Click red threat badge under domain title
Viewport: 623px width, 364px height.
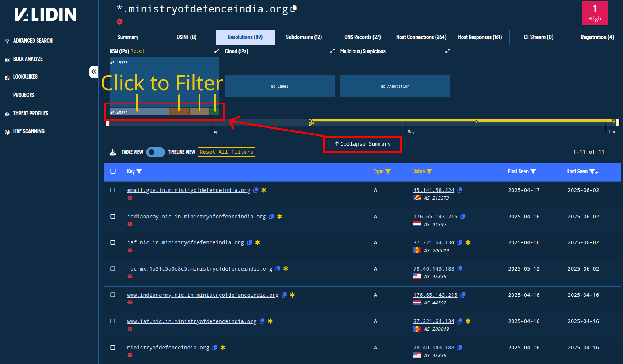pos(120,22)
